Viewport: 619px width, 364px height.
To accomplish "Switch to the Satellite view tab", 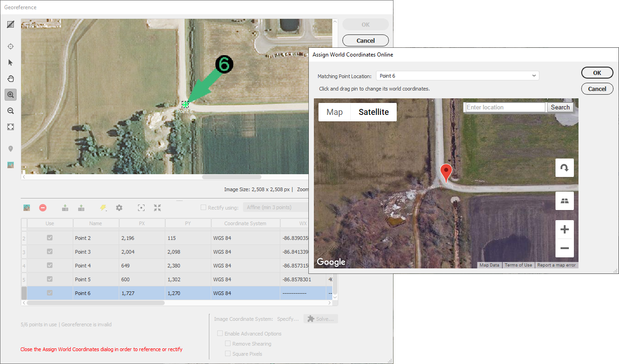I will [x=374, y=112].
